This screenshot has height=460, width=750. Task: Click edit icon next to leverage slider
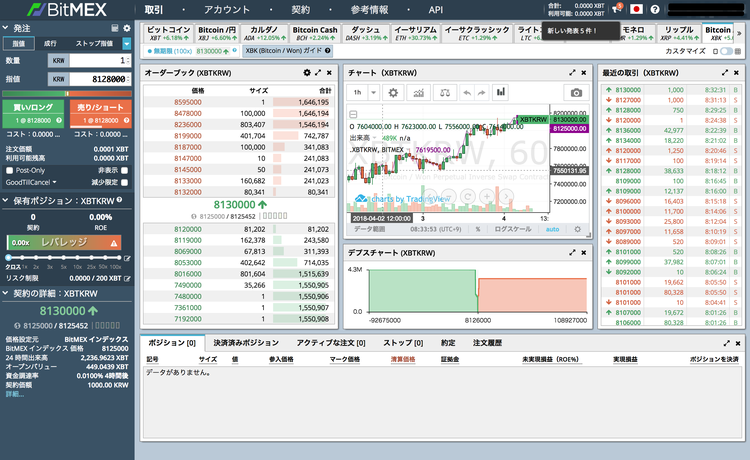point(127,259)
